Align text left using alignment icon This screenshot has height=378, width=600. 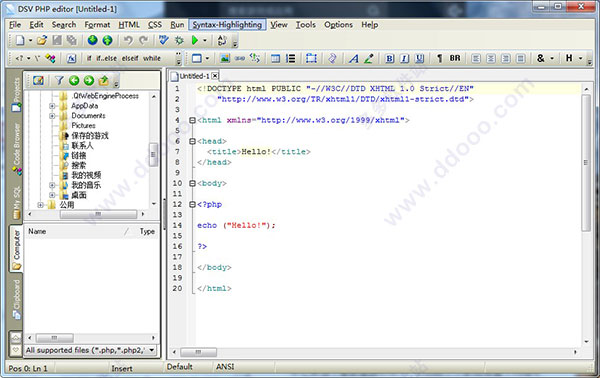pos(476,58)
